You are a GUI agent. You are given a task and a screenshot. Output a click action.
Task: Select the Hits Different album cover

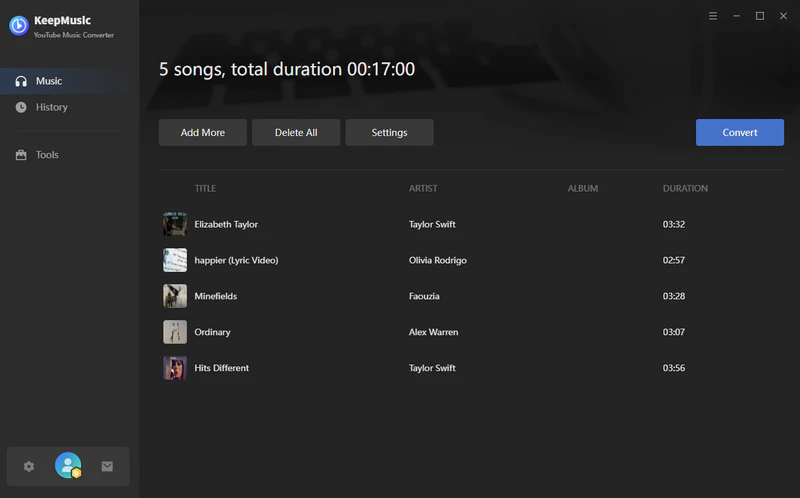pos(175,368)
